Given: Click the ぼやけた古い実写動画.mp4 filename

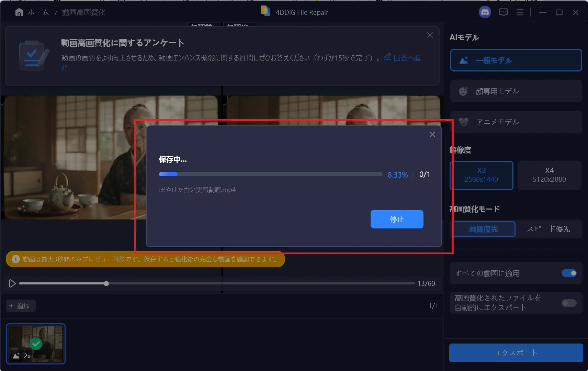Looking at the screenshot, I should pos(197,190).
